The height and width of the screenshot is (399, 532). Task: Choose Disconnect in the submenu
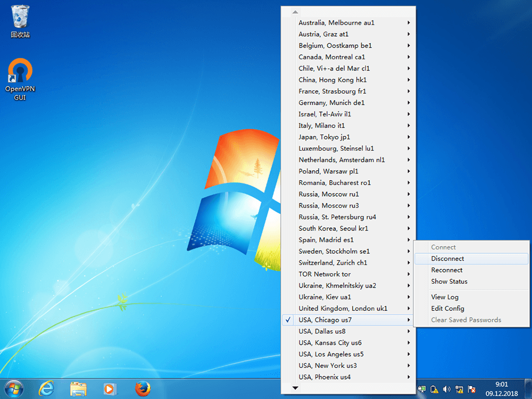coord(471,259)
